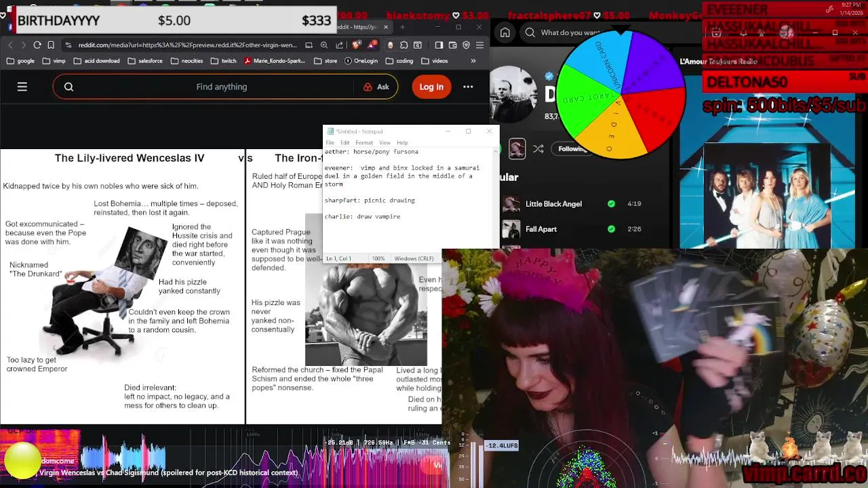The height and width of the screenshot is (488, 868).
Task: Click the Spotify search magnifier icon
Action: (530, 33)
